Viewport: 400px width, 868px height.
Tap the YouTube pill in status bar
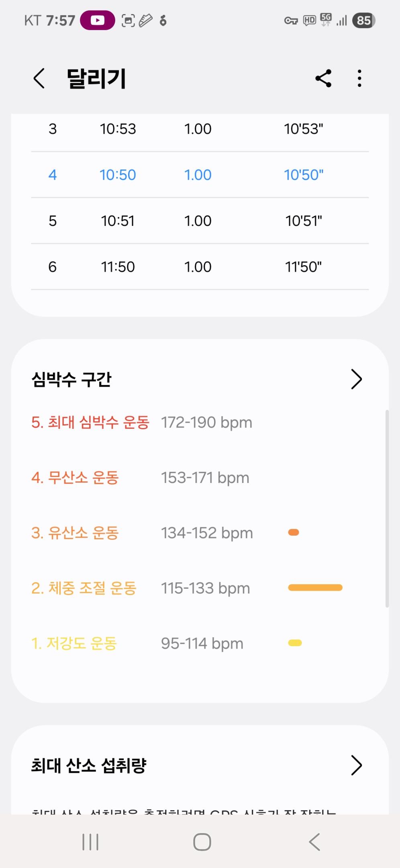(x=98, y=20)
